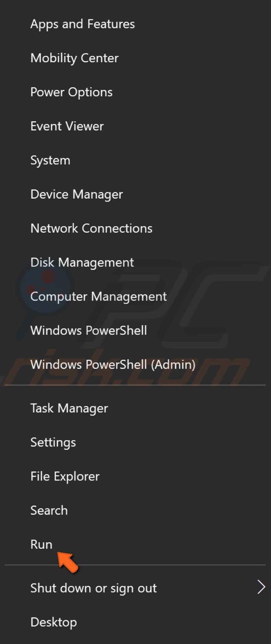Open Task Manager

pos(69,408)
